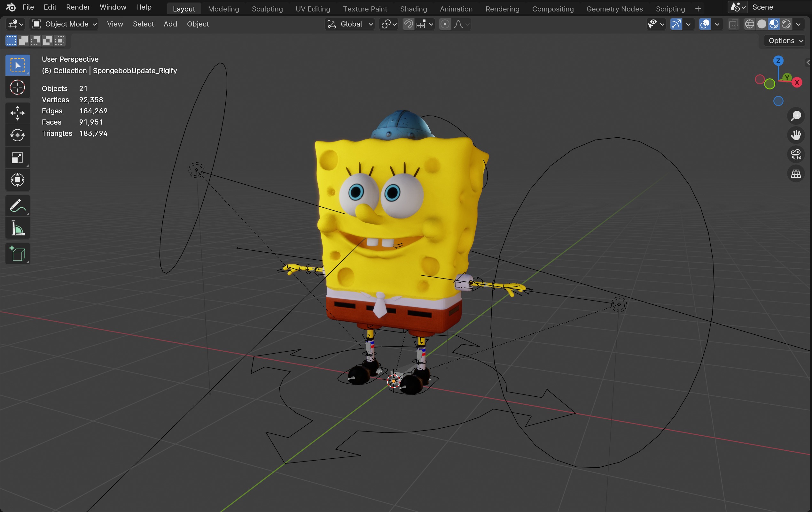812x512 pixels.
Task: Set selection mode to Extend
Action: pos(23,41)
